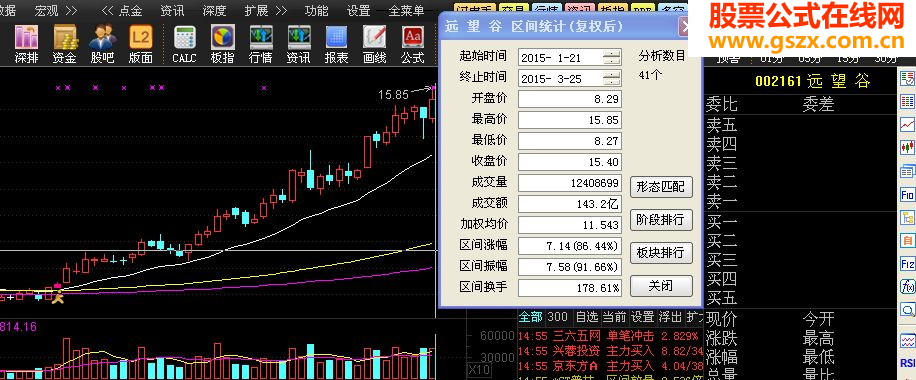Open the 资金 funds icon

click(64, 44)
